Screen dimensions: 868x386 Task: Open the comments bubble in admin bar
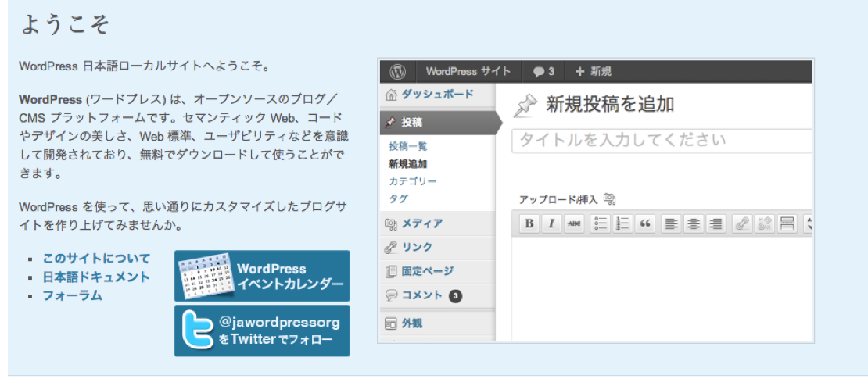[543, 71]
